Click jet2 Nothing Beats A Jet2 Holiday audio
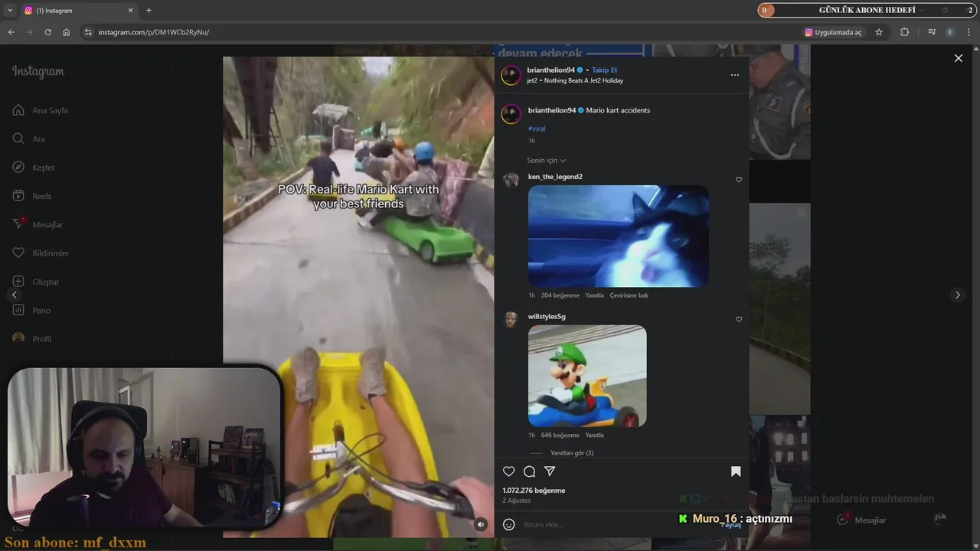The height and width of the screenshot is (551, 980). point(575,80)
